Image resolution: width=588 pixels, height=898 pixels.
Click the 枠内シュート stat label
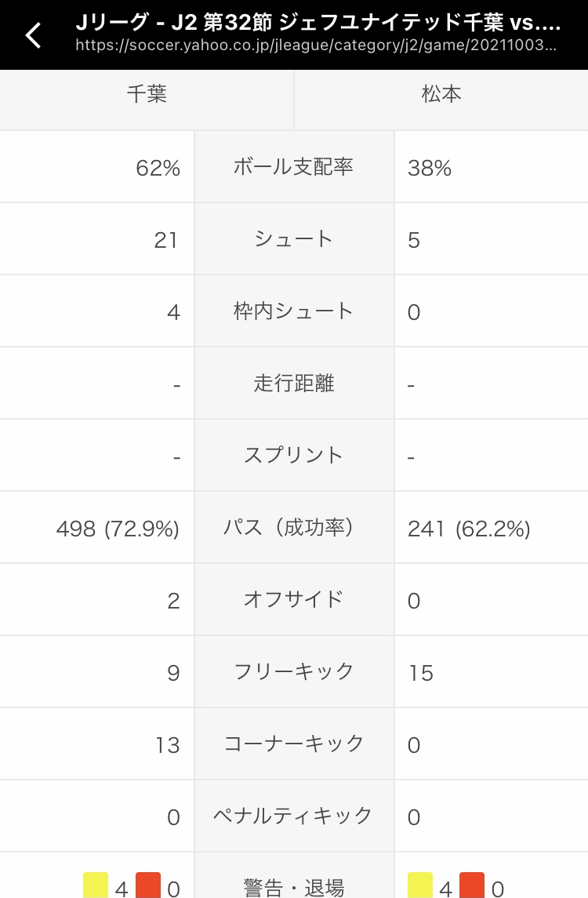point(294,311)
